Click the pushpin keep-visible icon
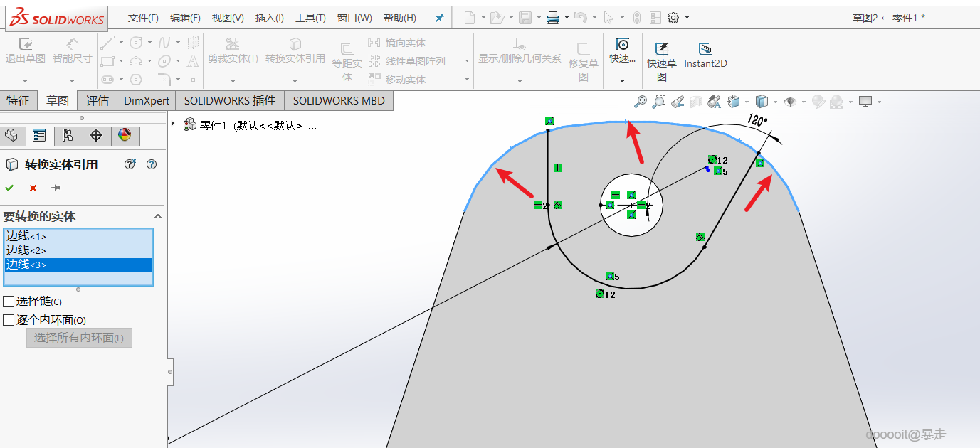 point(56,188)
